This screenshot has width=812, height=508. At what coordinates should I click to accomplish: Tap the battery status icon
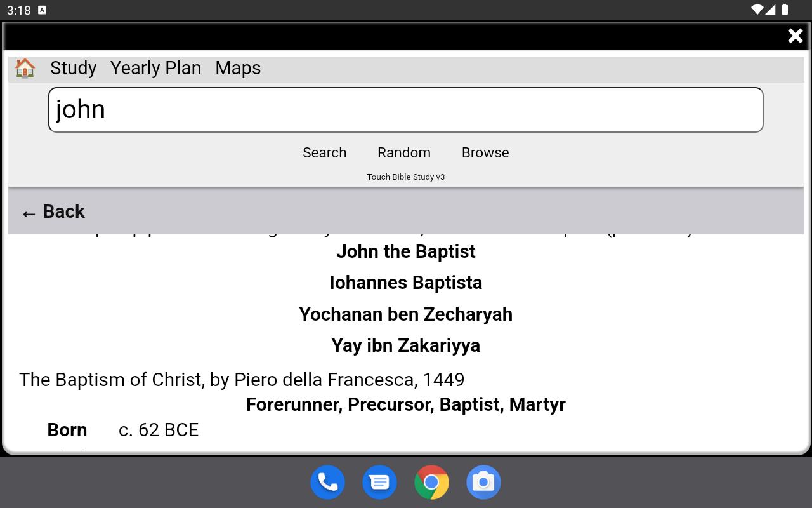[x=785, y=10]
